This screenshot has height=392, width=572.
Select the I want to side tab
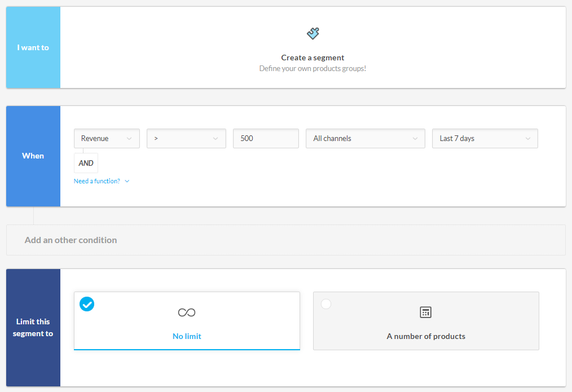[x=33, y=47]
